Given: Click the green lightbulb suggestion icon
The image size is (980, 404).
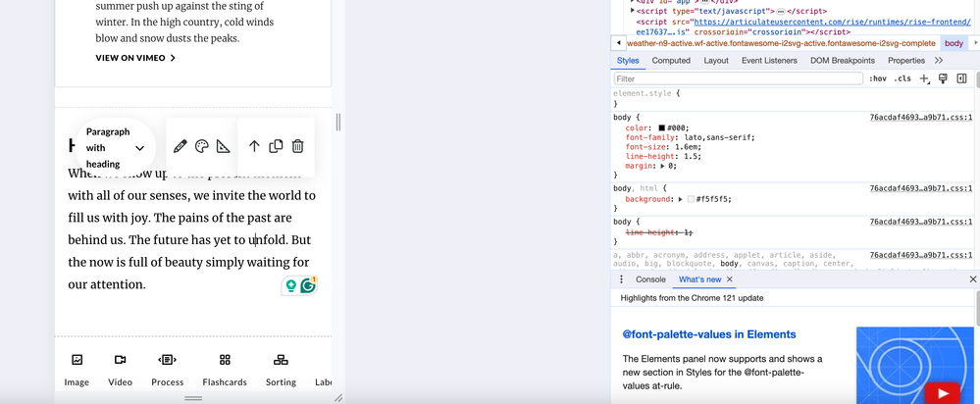Looking at the screenshot, I should click(x=290, y=286).
